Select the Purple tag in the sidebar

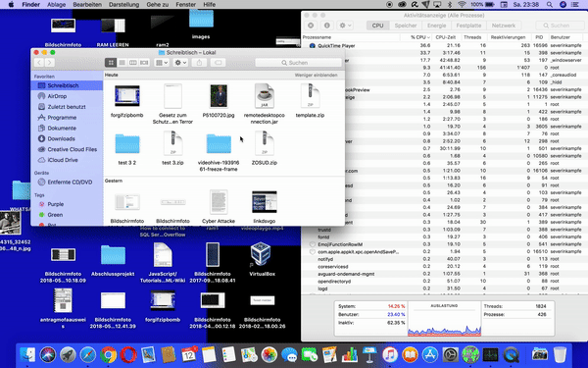[56, 204]
